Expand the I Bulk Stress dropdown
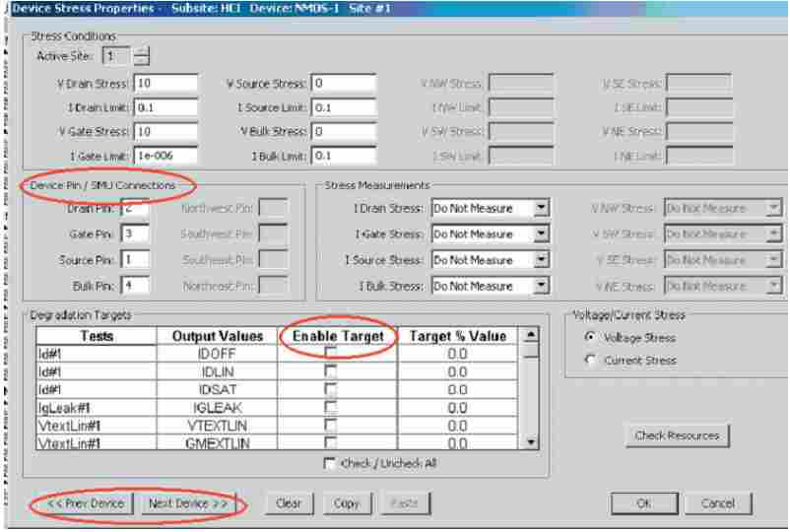This screenshot has width=790, height=532. click(540, 286)
